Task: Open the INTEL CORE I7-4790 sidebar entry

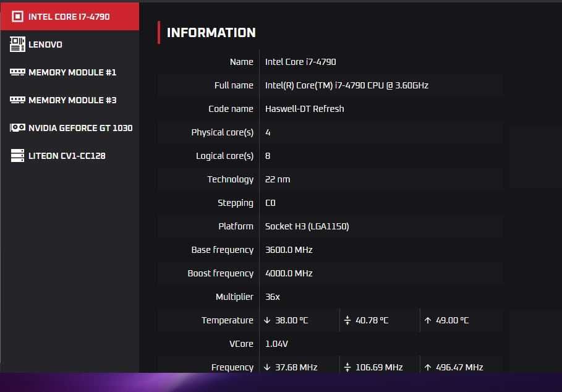Action: [70, 17]
